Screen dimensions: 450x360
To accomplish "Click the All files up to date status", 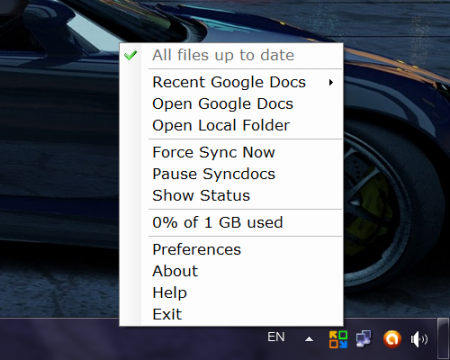I will 231,55.
